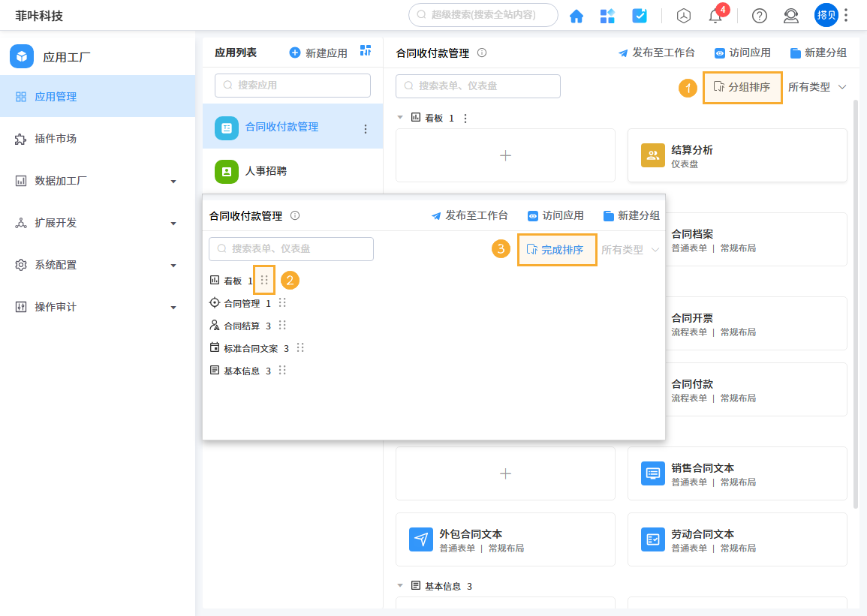The height and width of the screenshot is (616, 867).
Task: Open the notification bell with red badge
Action: (x=715, y=16)
